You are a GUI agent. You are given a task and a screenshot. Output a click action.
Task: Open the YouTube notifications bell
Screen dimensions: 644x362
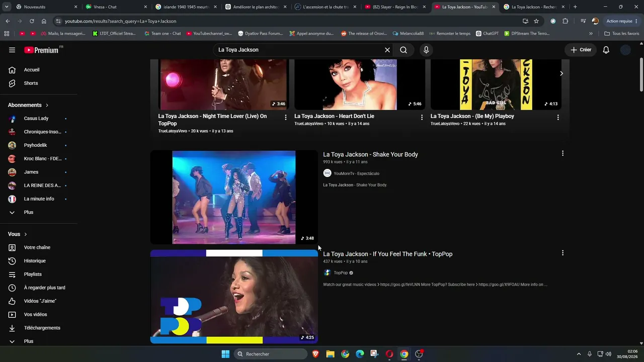coord(606,50)
